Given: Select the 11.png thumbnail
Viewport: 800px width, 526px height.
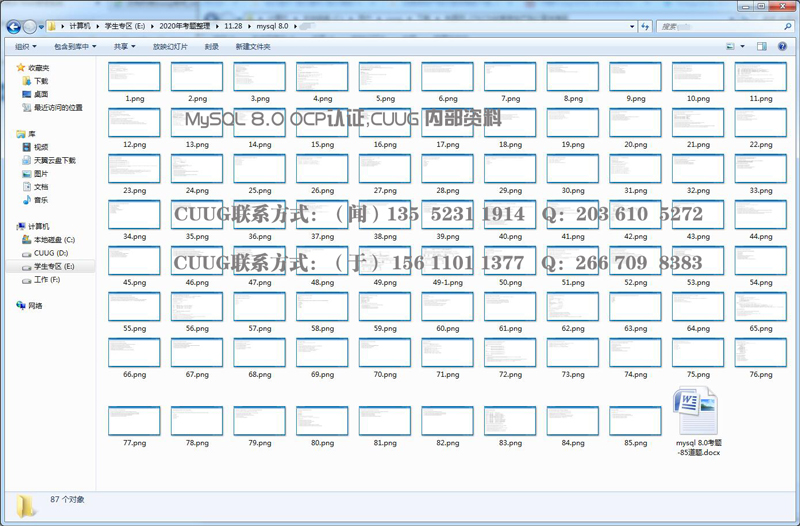Looking at the screenshot, I should click(760, 77).
